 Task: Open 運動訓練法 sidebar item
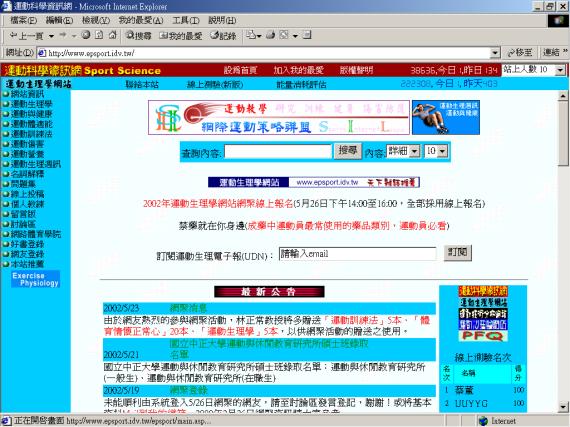[x=31, y=134]
